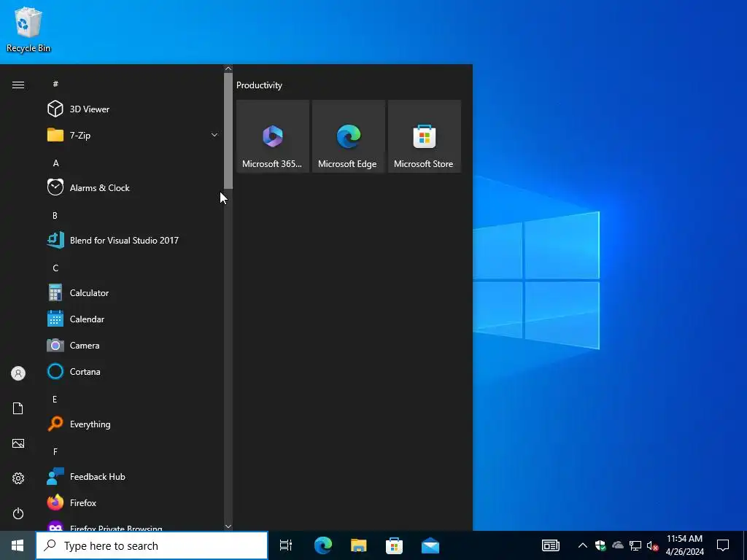Open Pictures from the Start sidebar
This screenshot has width=747, height=560.
[18, 443]
